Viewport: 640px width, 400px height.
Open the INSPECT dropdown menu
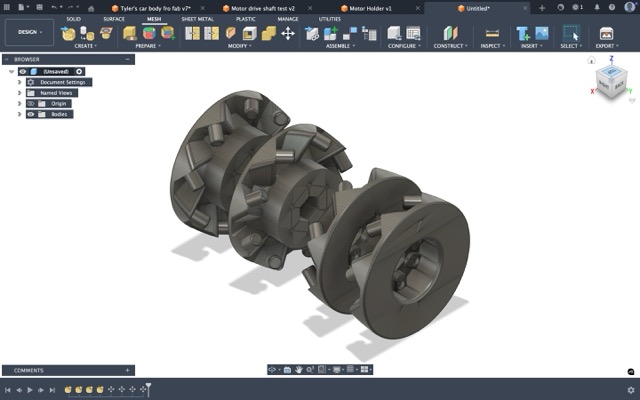coord(493,46)
